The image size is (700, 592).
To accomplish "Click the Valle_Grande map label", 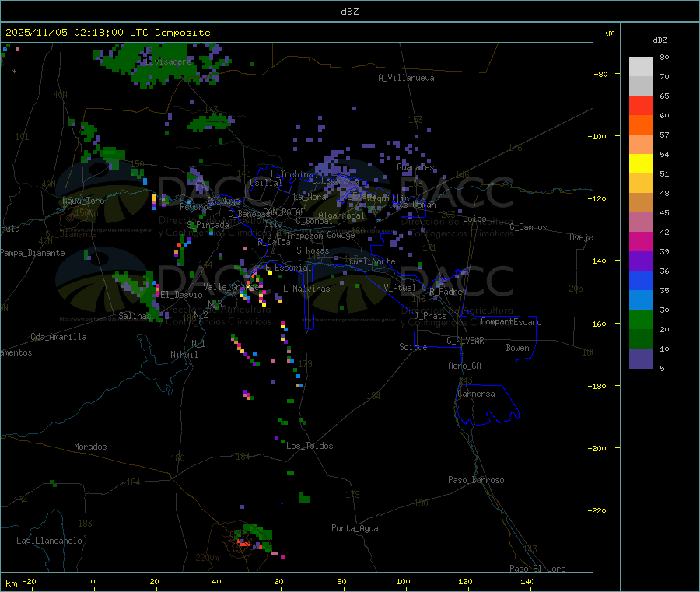I will point(231,287).
